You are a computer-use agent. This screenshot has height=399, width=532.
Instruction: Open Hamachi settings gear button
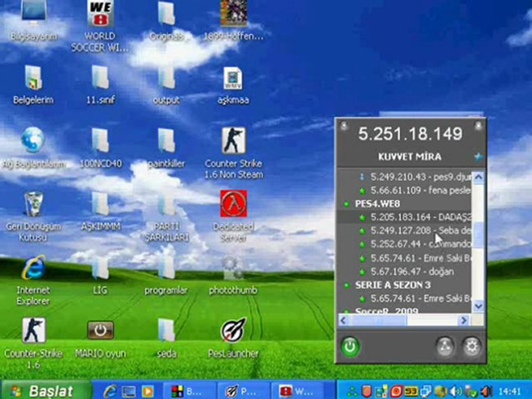coord(472,347)
